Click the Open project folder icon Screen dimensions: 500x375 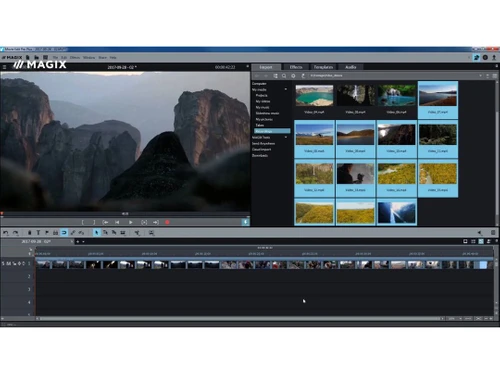pyautogui.click(x=37, y=57)
